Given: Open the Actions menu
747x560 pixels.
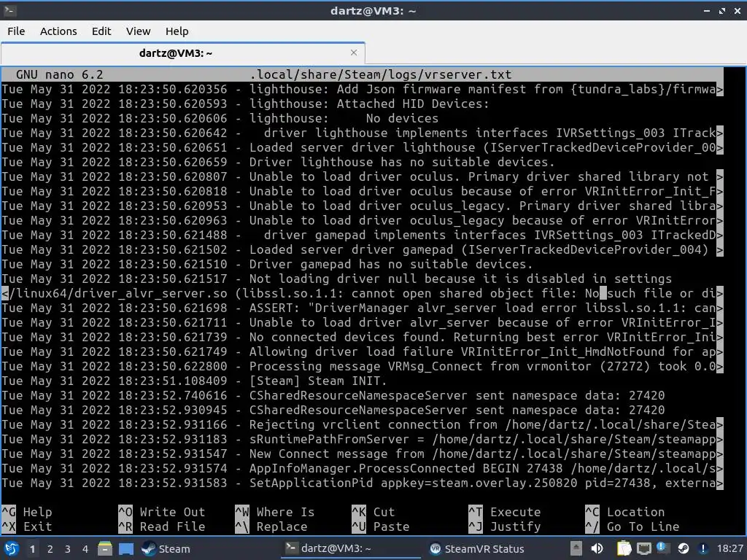Looking at the screenshot, I should click(x=58, y=31).
